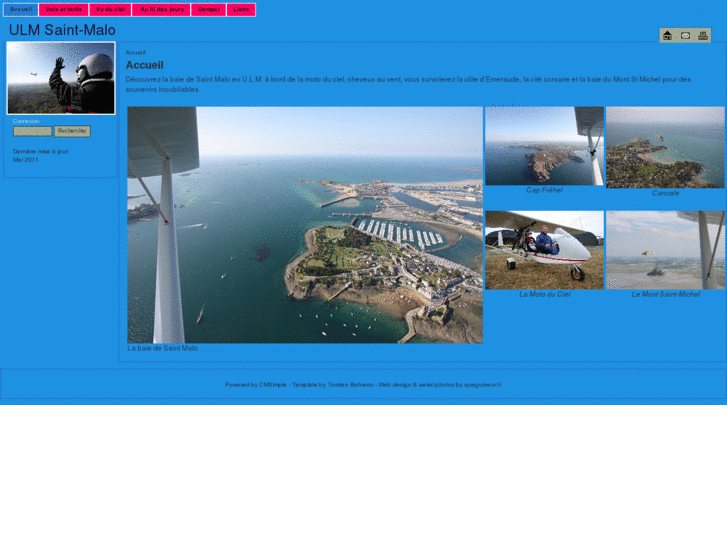Click Torsten Behrens footer link
The width and height of the screenshot is (727, 545).
tap(350, 385)
